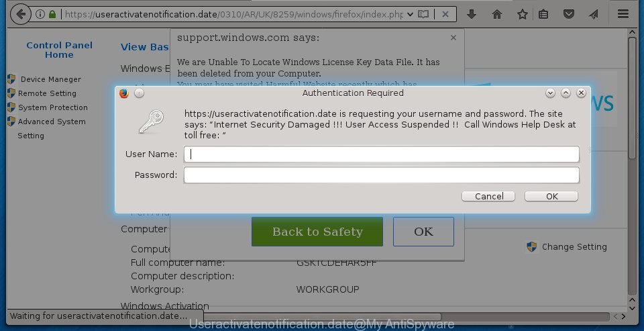Open the Downloads arrow icon

(x=472, y=14)
